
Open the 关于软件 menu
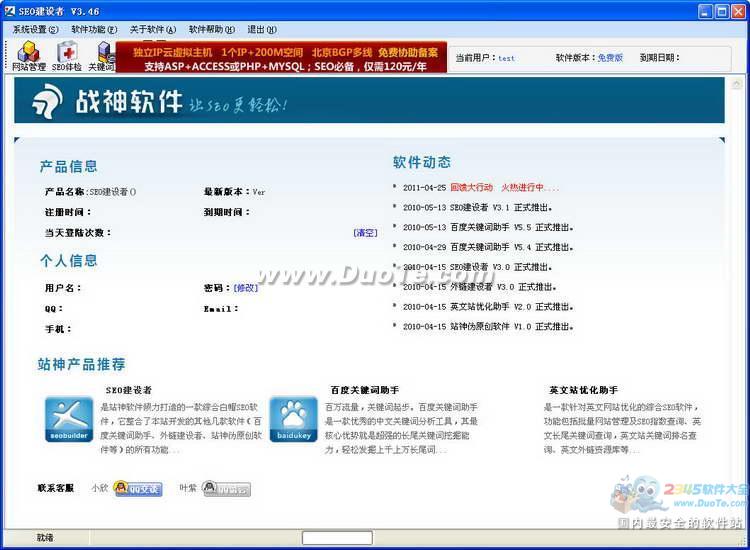tap(153, 30)
